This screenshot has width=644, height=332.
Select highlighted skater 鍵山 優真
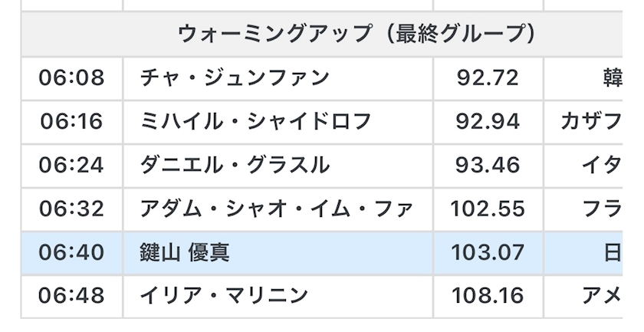click(x=185, y=252)
